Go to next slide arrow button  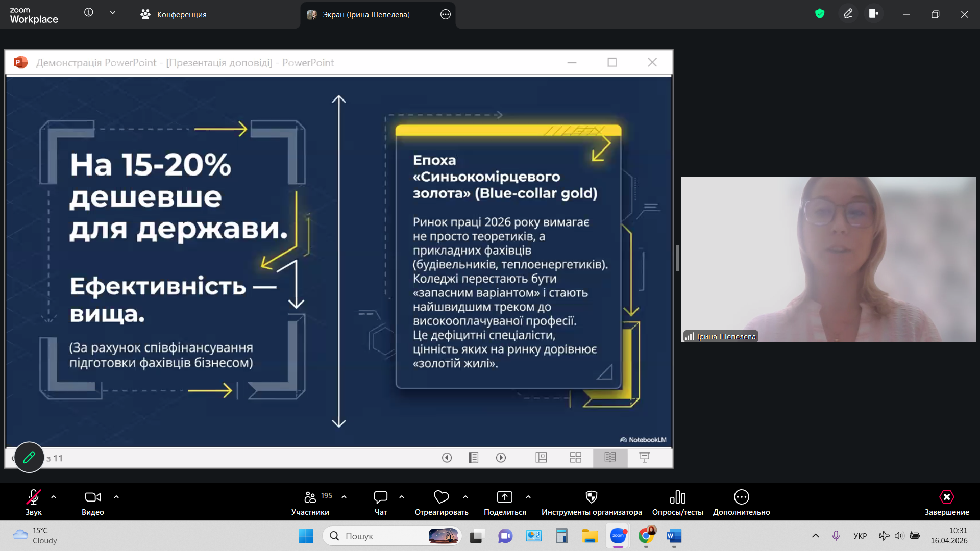[501, 458]
